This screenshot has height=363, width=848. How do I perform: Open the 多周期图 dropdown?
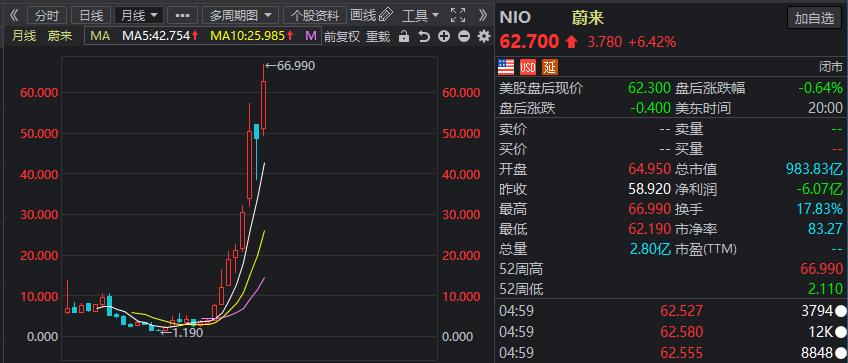tap(241, 15)
